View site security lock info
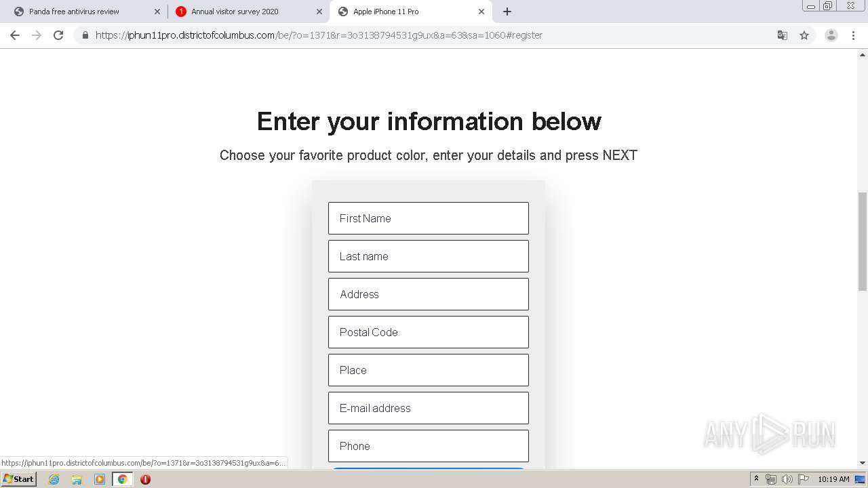This screenshot has width=868, height=488. pos(85,35)
